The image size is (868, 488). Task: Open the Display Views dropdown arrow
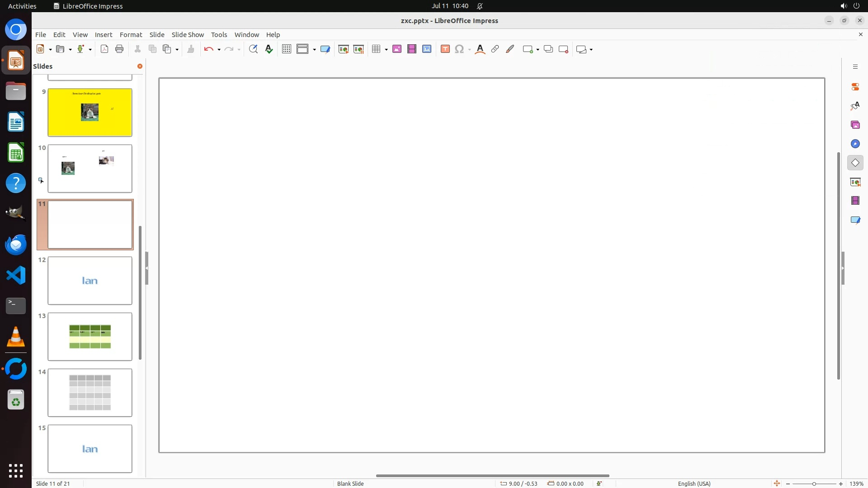(314, 49)
